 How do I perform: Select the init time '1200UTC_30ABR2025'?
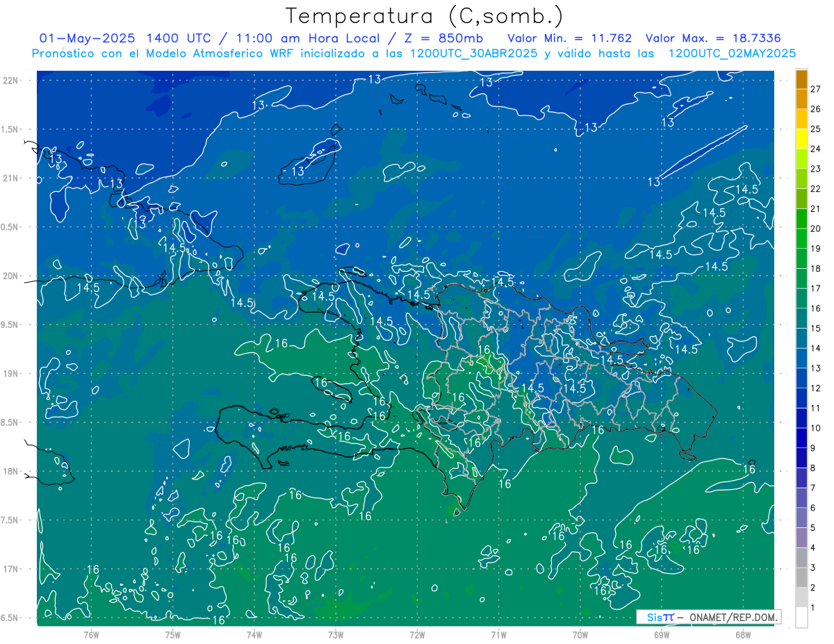(x=474, y=53)
